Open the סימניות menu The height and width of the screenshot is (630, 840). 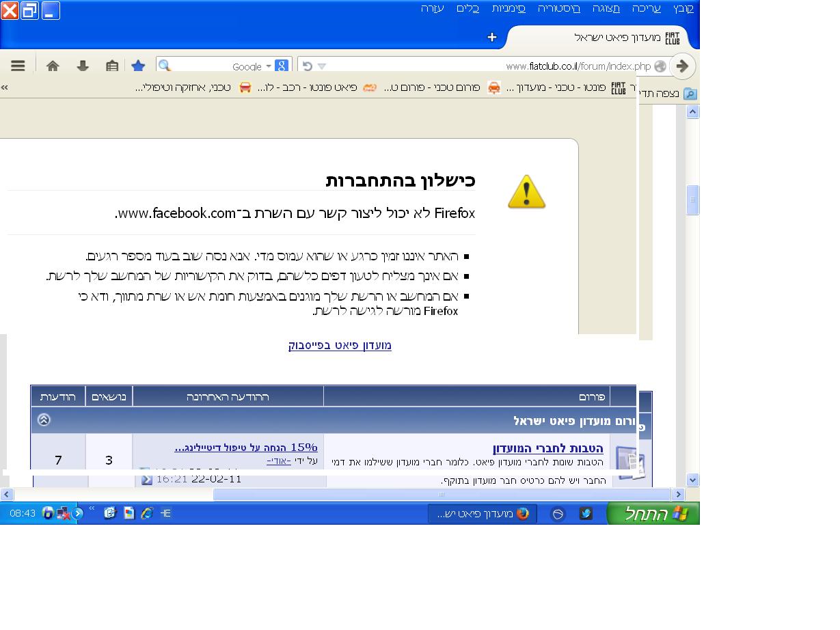(509, 8)
